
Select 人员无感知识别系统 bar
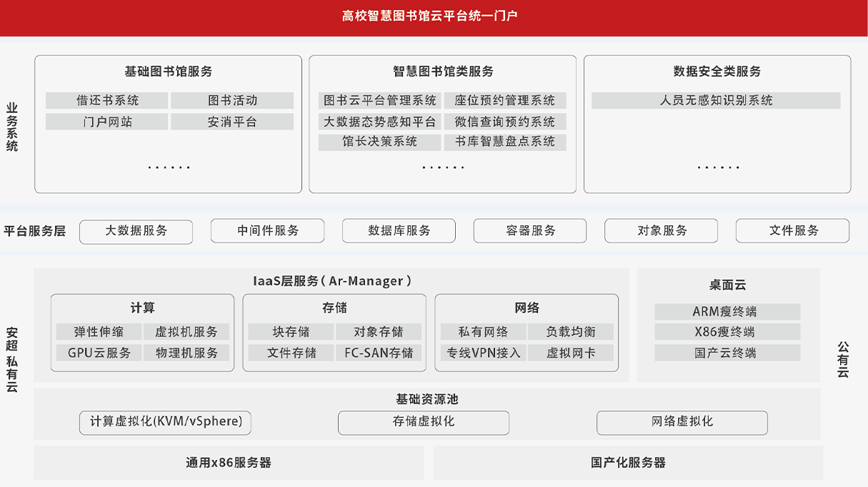point(716,101)
